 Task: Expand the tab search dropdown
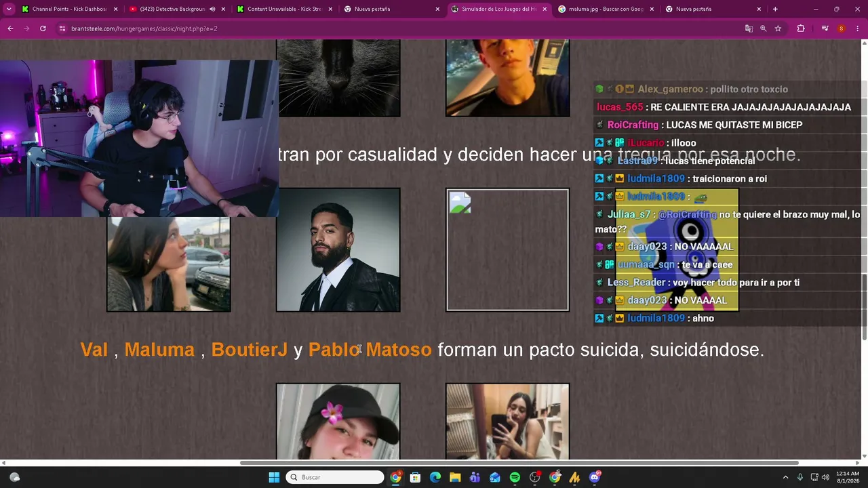(9, 9)
